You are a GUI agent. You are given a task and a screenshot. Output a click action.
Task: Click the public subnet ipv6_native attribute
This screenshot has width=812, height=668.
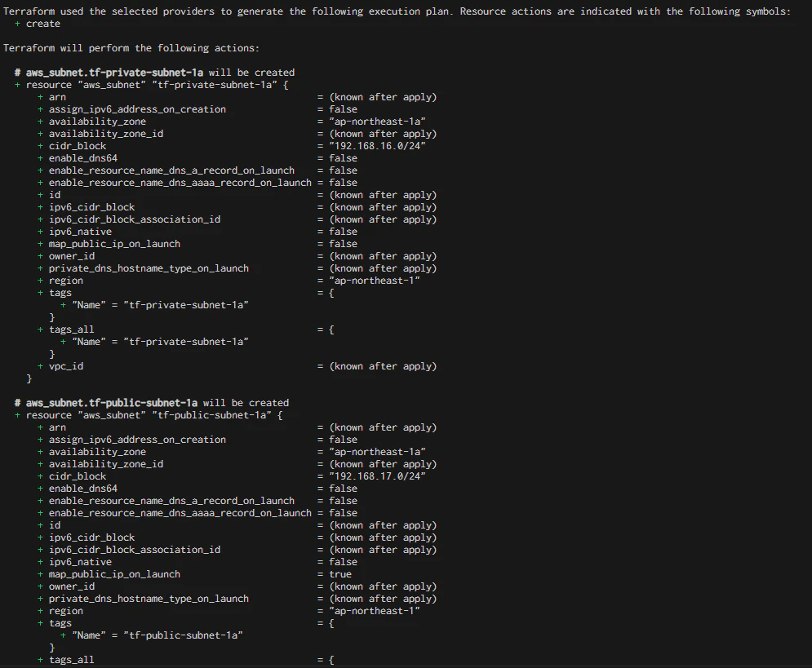(x=80, y=562)
